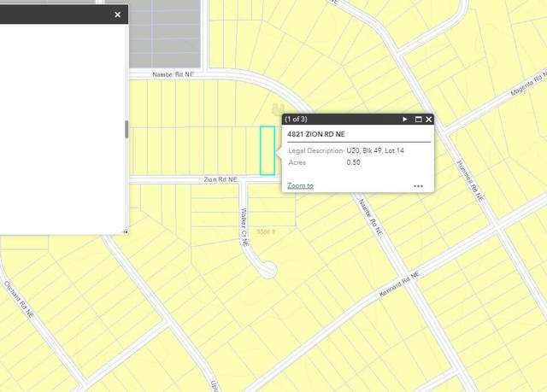Image resolution: width=547 pixels, height=392 pixels.
Task: Click the (1 of 3) popup counter
Action: click(296, 120)
